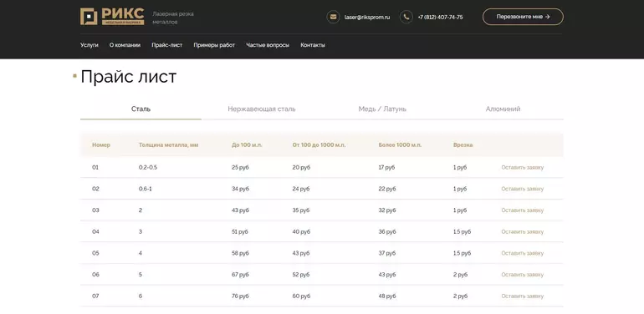Open О компании menu item

click(125, 45)
